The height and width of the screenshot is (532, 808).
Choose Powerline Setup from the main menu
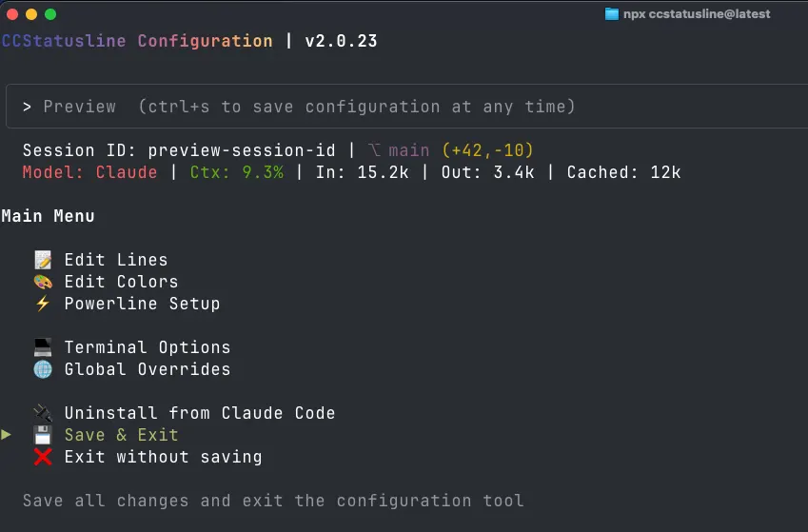142,304
